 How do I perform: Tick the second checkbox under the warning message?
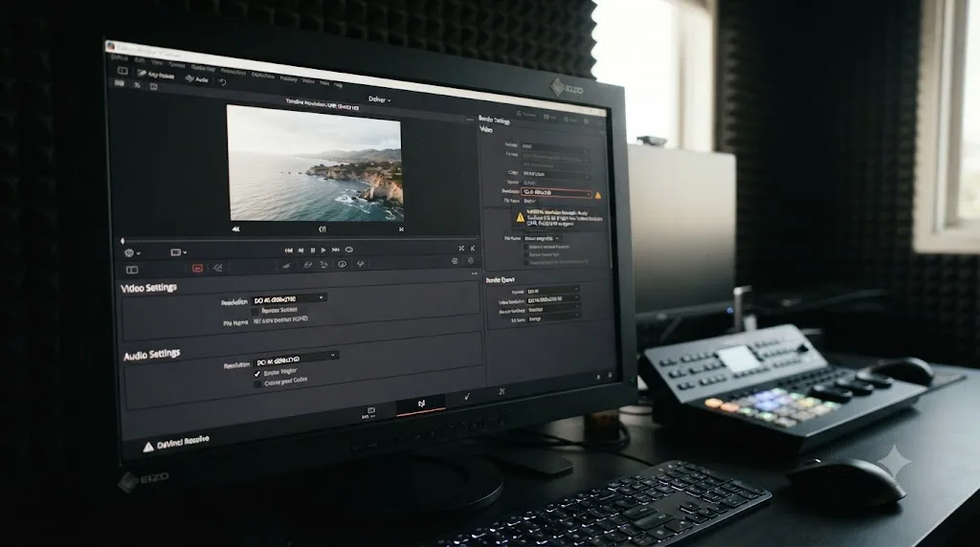525,254
